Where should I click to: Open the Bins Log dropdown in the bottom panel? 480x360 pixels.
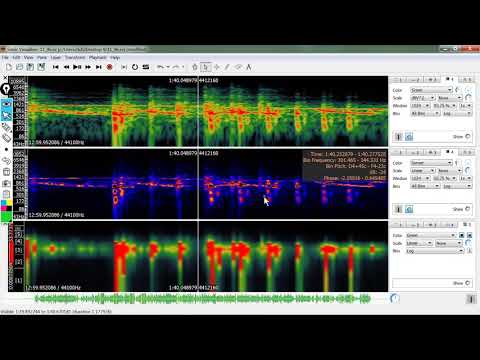pyautogui.click(x=435, y=251)
